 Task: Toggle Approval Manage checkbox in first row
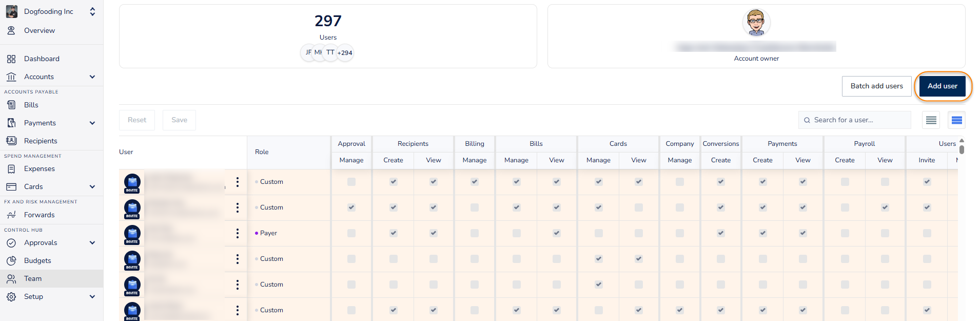(351, 182)
